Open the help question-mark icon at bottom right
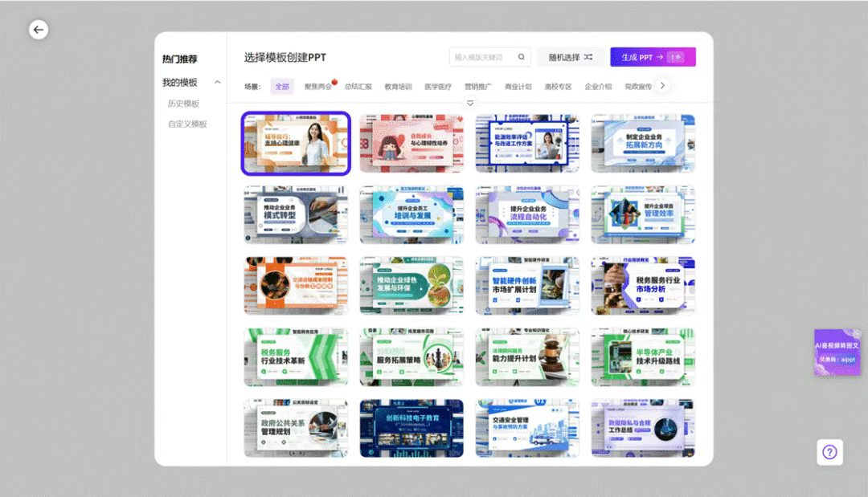Image resolution: width=868 pixels, height=497 pixels. tap(829, 452)
